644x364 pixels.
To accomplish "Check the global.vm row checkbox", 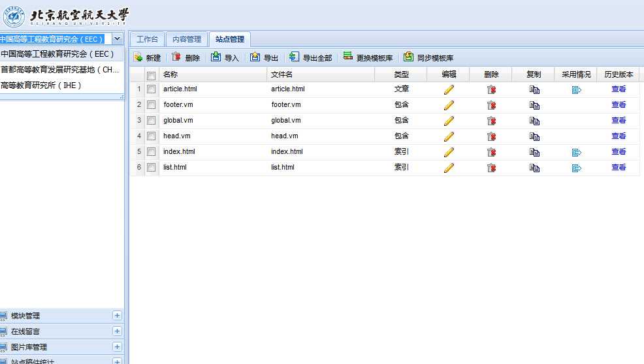I will click(151, 120).
